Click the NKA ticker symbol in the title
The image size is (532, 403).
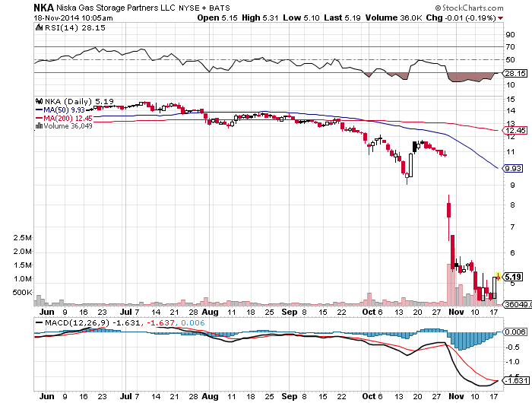[44, 8]
